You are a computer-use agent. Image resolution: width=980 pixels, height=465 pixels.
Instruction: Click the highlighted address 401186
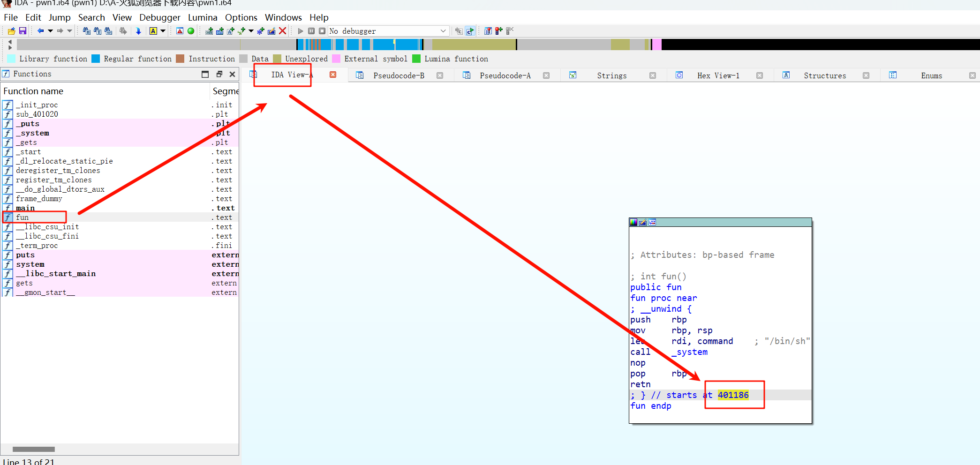point(733,395)
